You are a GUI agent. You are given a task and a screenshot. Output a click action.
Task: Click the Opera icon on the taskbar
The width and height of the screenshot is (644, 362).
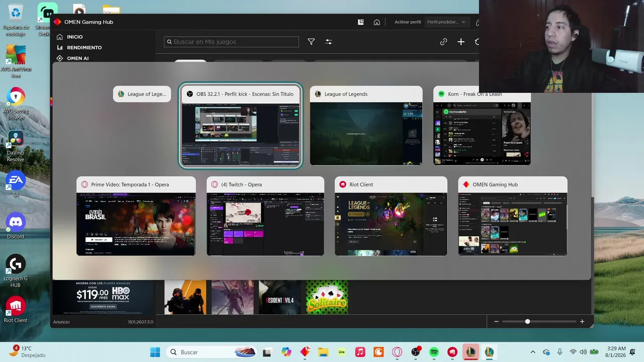[x=397, y=352]
